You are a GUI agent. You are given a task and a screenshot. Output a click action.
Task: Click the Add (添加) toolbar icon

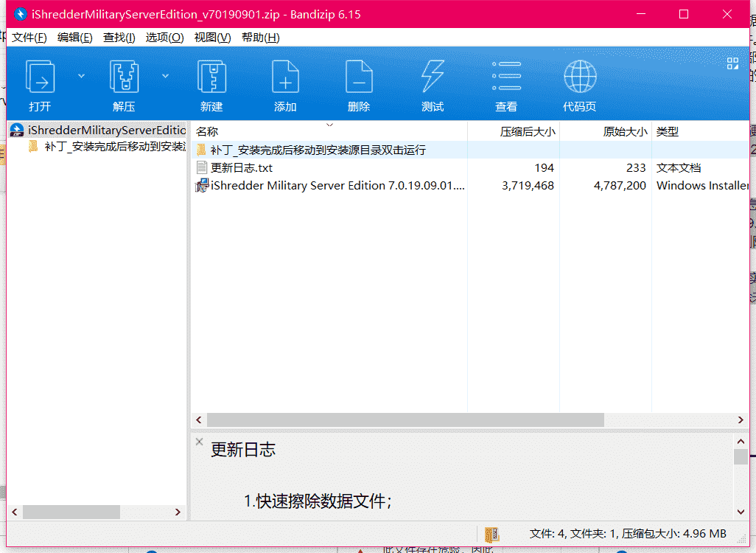285,77
